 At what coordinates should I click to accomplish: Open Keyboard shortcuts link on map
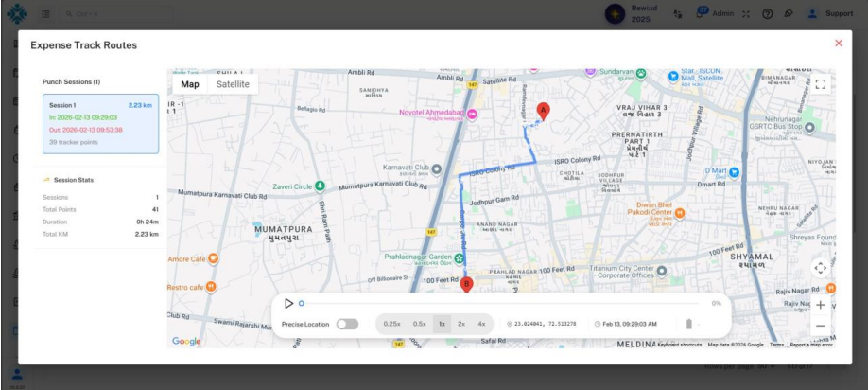679,345
